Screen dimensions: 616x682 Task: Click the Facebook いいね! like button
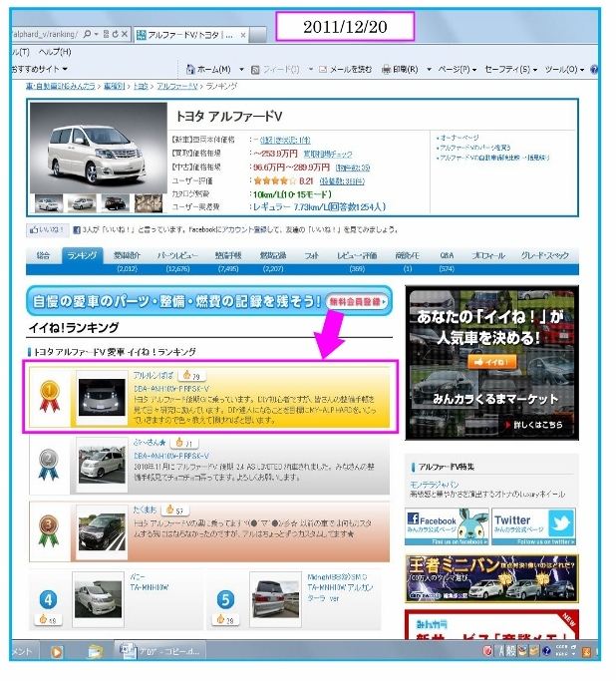click(47, 230)
